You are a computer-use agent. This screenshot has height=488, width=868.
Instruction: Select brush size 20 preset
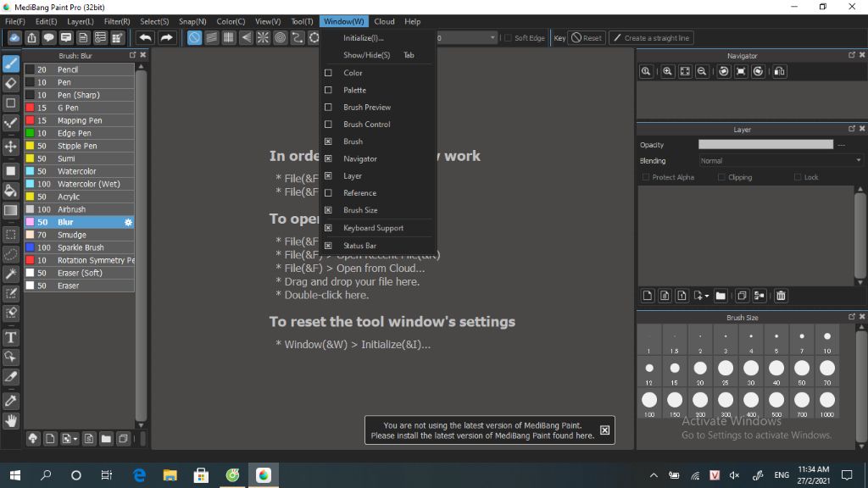point(699,372)
